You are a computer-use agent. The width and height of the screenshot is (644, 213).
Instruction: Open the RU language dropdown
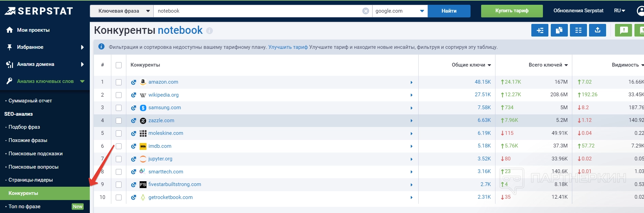(619, 11)
